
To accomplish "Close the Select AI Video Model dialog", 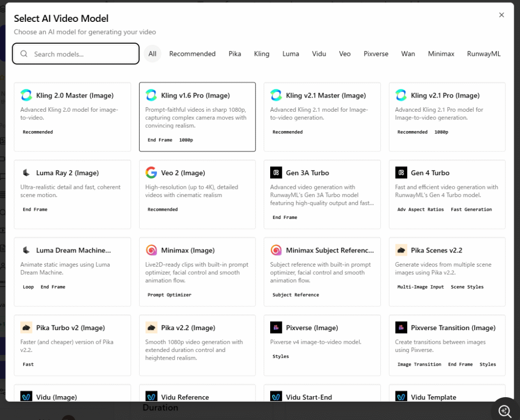I will (501, 15).
